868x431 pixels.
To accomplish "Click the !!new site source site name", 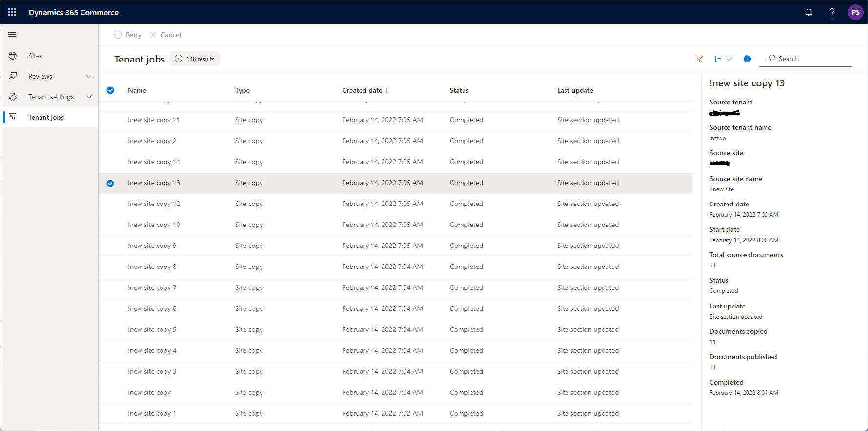I will (x=722, y=189).
